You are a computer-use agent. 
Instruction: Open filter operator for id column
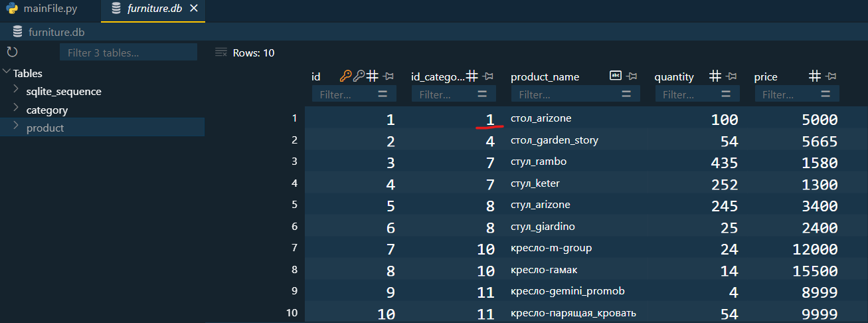tap(383, 94)
